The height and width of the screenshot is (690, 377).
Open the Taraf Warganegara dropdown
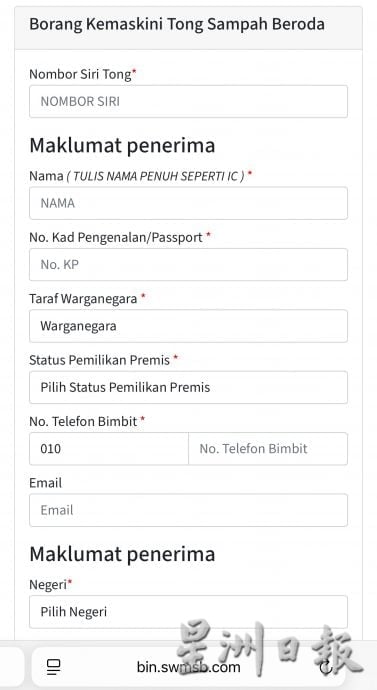point(188,326)
